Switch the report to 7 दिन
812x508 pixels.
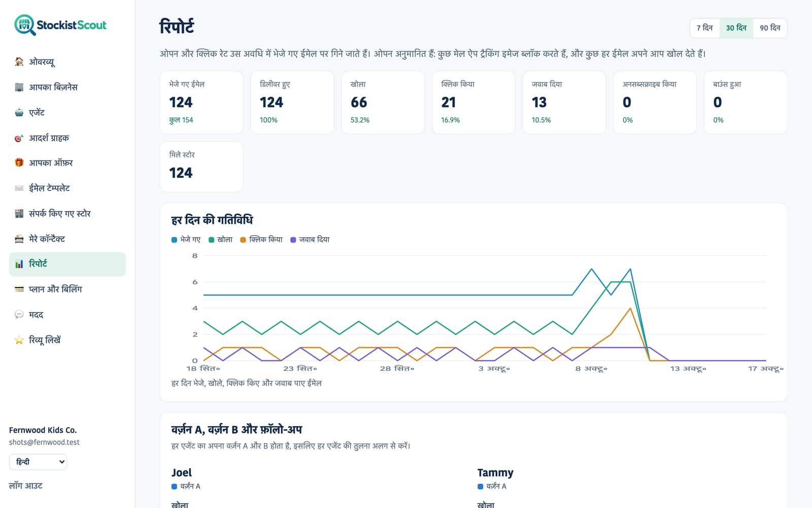tap(704, 28)
